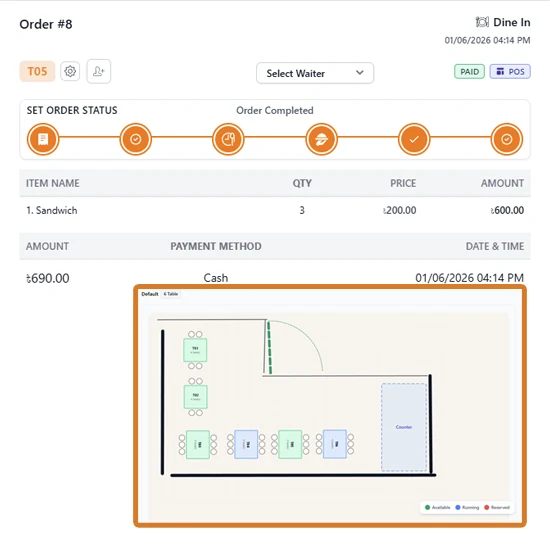Image resolution: width=550 pixels, height=550 pixels.
Task: Select the T06 blue running table
Action: click(x=335, y=444)
